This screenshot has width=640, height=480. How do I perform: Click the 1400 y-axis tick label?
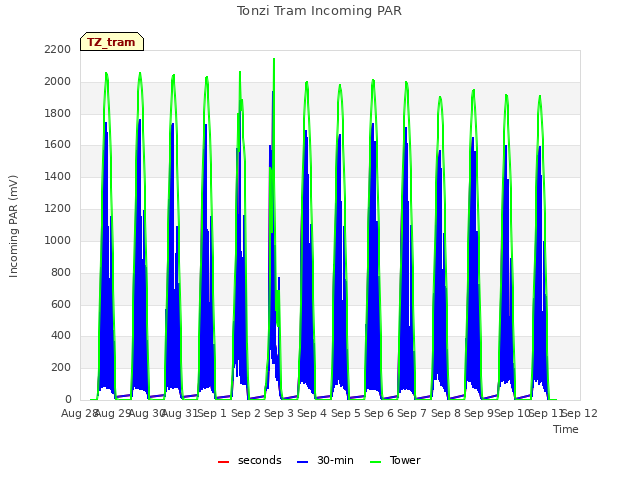click(58, 177)
